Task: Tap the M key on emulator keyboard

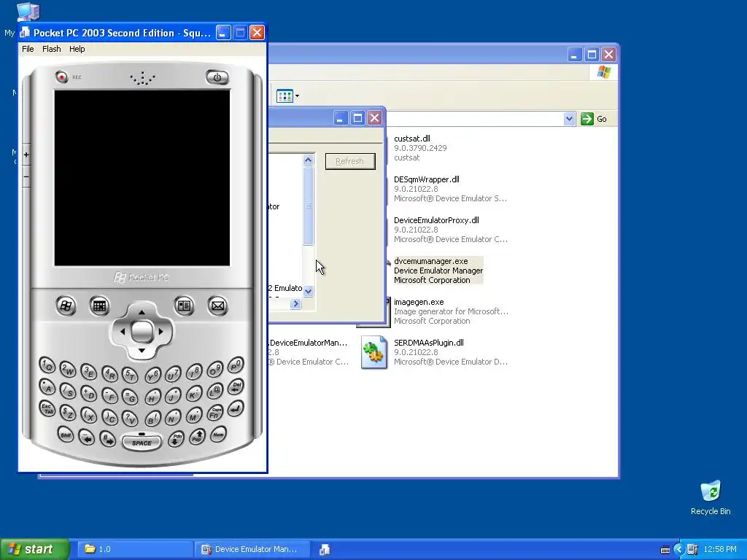Action: [x=194, y=416]
